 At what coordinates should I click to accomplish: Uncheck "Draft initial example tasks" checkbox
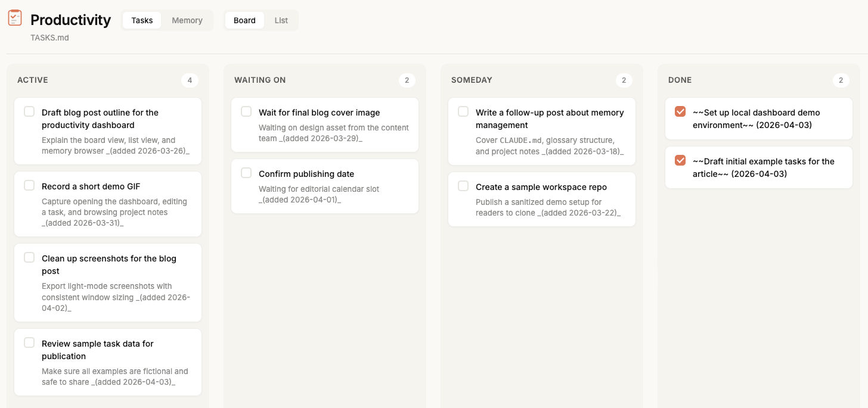click(680, 160)
